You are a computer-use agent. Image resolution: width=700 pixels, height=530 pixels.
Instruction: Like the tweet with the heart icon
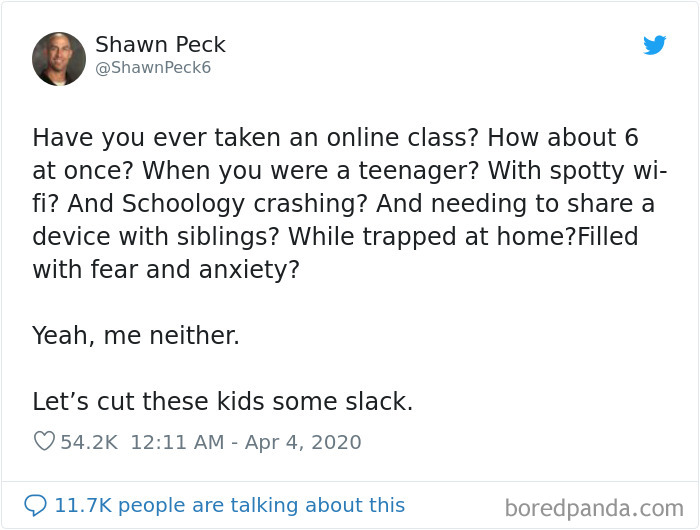coord(44,441)
